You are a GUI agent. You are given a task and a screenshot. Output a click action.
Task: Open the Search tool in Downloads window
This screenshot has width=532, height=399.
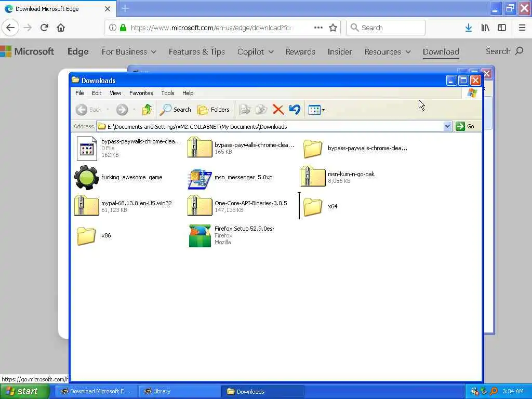(x=176, y=109)
